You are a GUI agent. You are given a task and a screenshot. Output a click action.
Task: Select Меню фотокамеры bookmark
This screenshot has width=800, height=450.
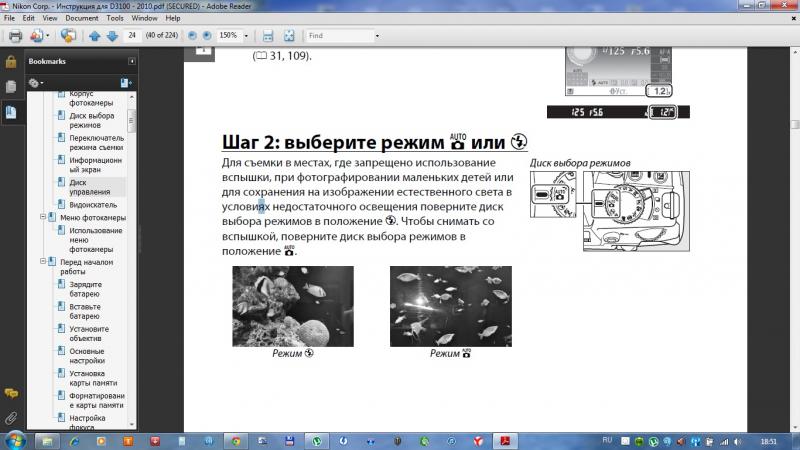point(93,217)
